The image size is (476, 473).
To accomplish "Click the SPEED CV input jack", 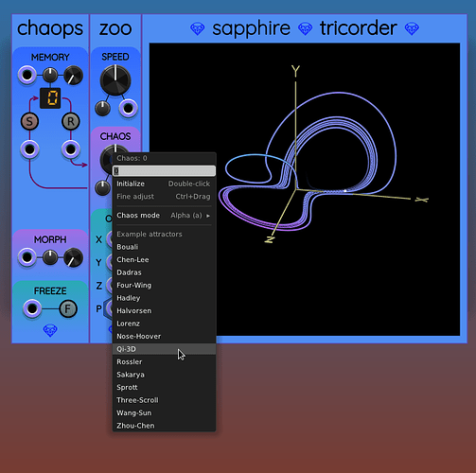I will 128,108.
